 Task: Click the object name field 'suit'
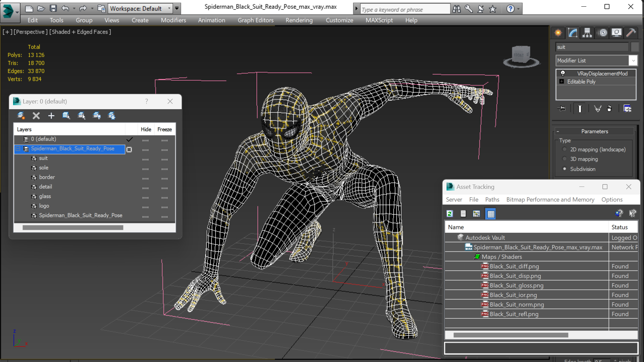pyautogui.click(x=592, y=47)
